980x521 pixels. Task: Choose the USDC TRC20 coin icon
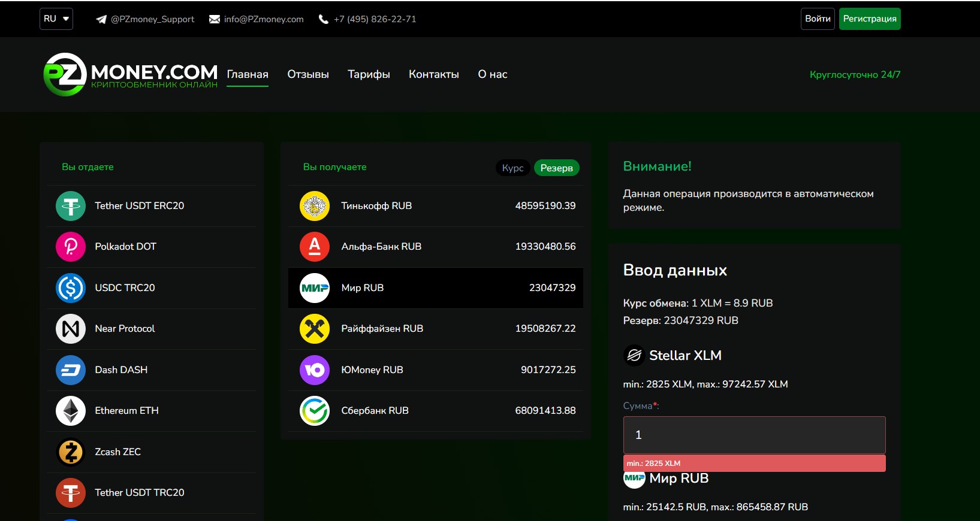(x=71, y=288)
